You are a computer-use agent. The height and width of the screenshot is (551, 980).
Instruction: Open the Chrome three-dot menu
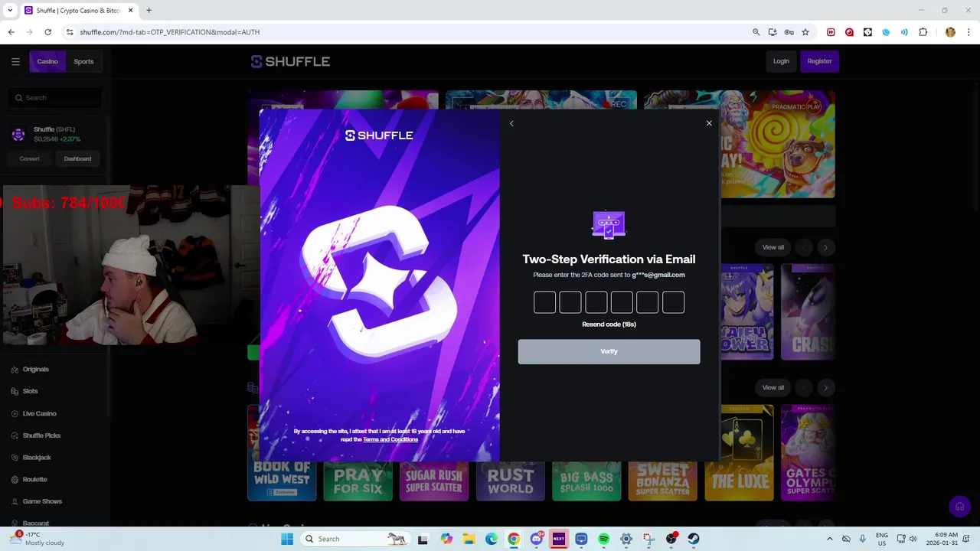[969, 32]
